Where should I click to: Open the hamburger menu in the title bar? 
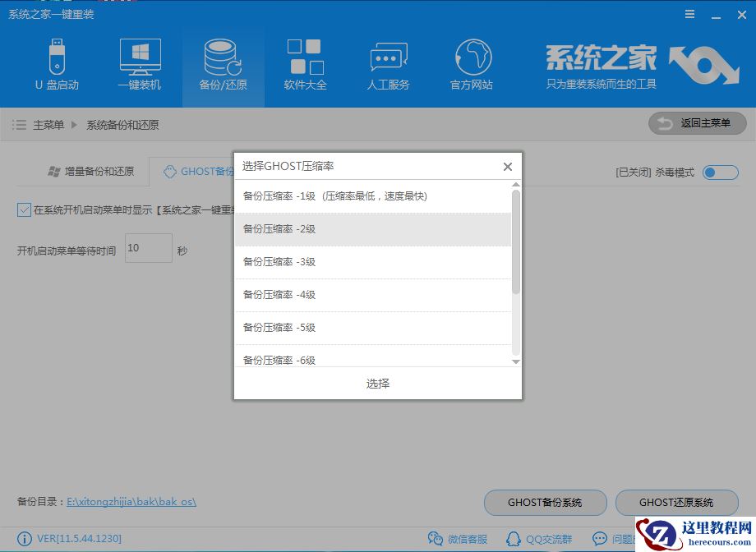click(x=689, y=14)
